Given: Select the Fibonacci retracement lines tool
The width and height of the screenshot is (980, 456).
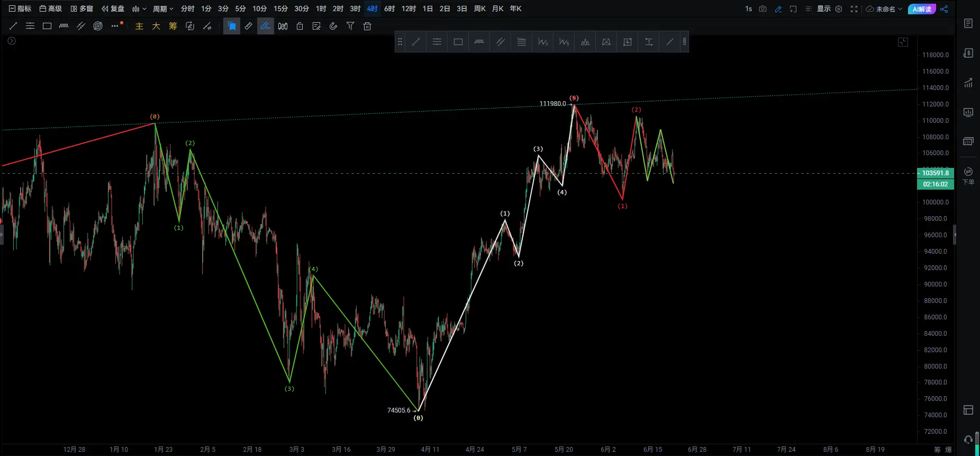Looking at the screenshot, I should [x=522, y=42].
